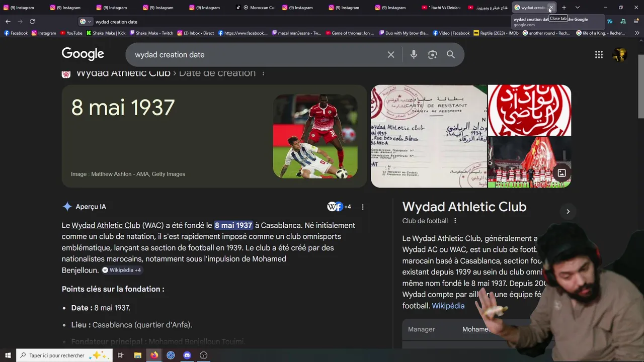Open the (3) Inbox • Direct bookmark
This screenshot has height=362, width=644.
195,33
